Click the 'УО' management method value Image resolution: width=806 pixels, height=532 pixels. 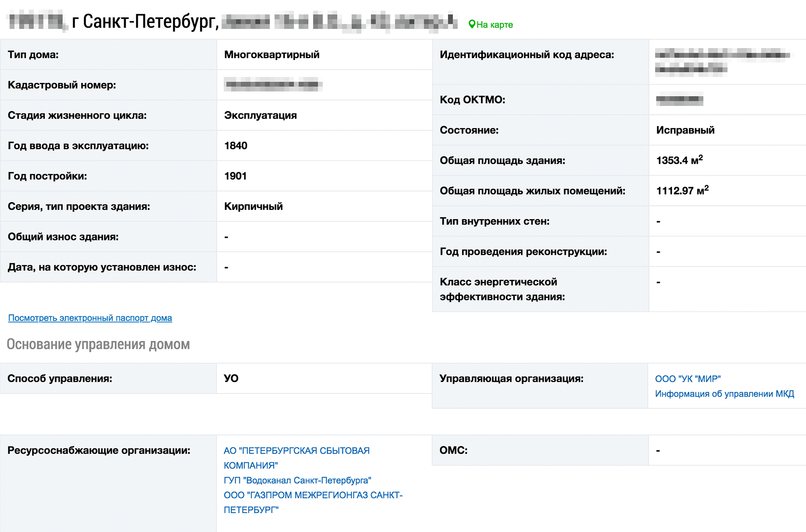click(231, 378)
